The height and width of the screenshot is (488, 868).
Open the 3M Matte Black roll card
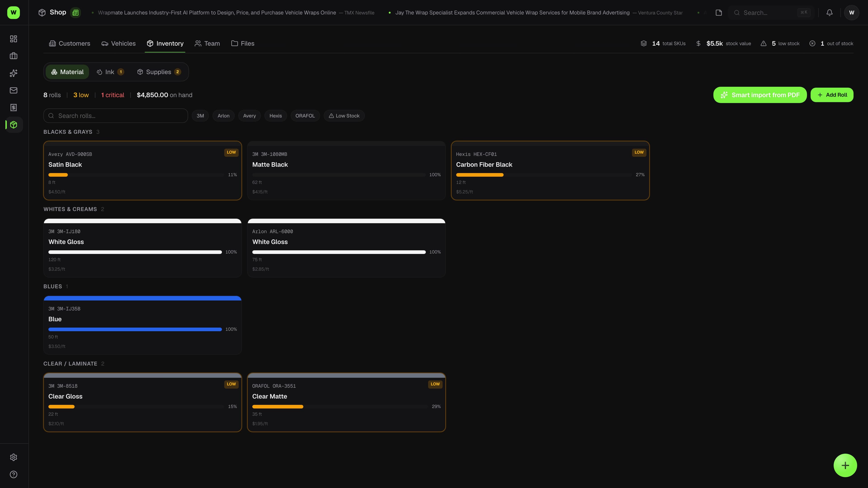click(346, 170)
